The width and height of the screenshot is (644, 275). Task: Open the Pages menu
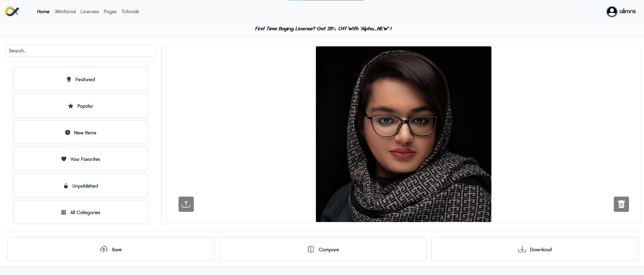[x=110, y=11]
